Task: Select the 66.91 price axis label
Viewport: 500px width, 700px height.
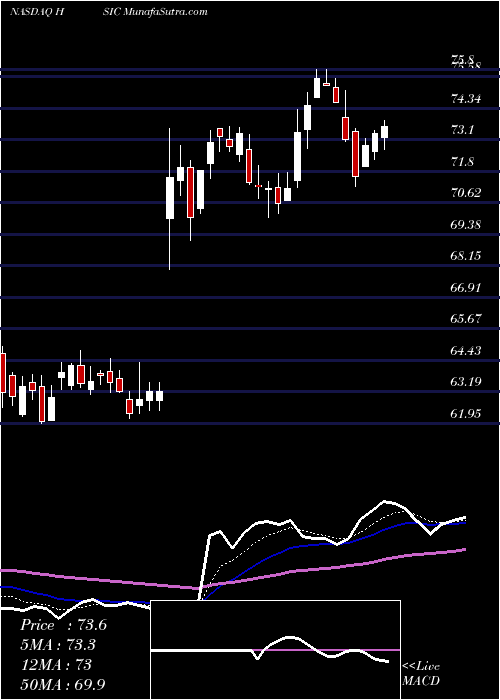Action: (466, 288)
